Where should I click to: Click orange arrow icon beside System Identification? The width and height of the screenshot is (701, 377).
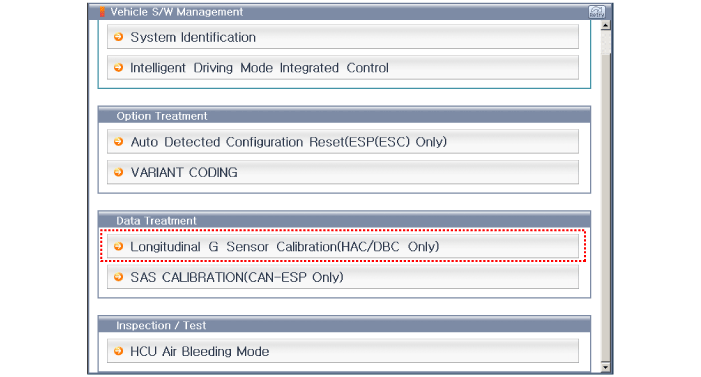(118, 37)
